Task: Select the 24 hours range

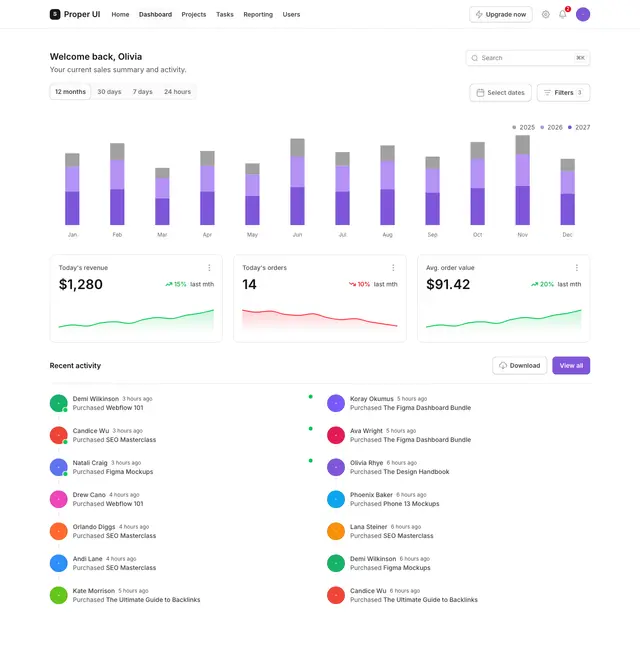Action: coord(177,92)
